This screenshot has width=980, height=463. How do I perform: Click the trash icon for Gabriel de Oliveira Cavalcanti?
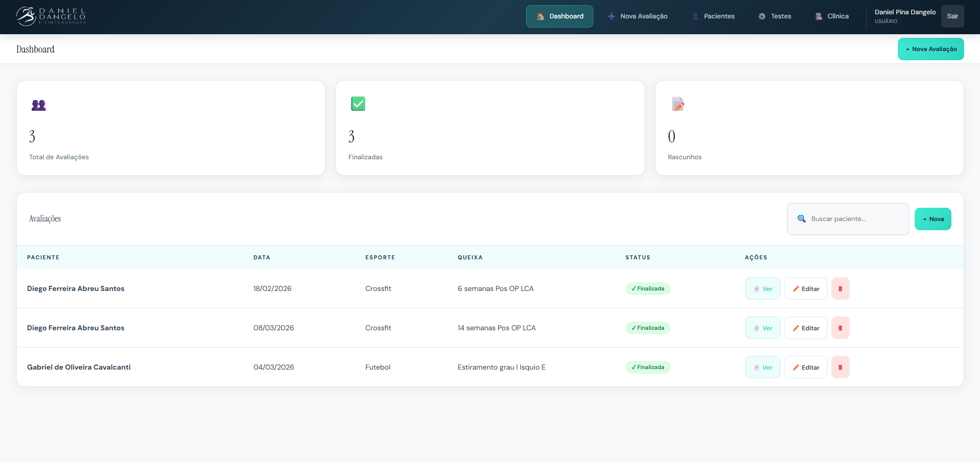point(840,367)
